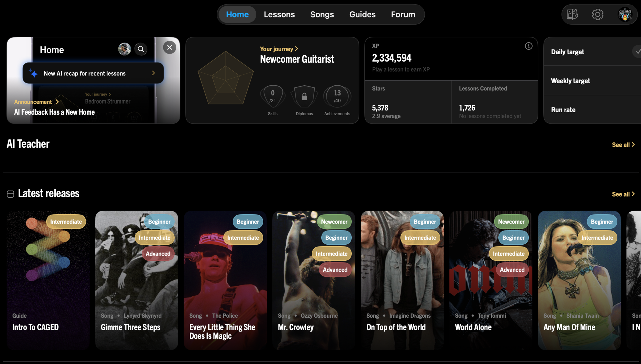Pick Intermediate level on World Alone
The width and height of the screenshot is (641, 364).
pos(509,254)
